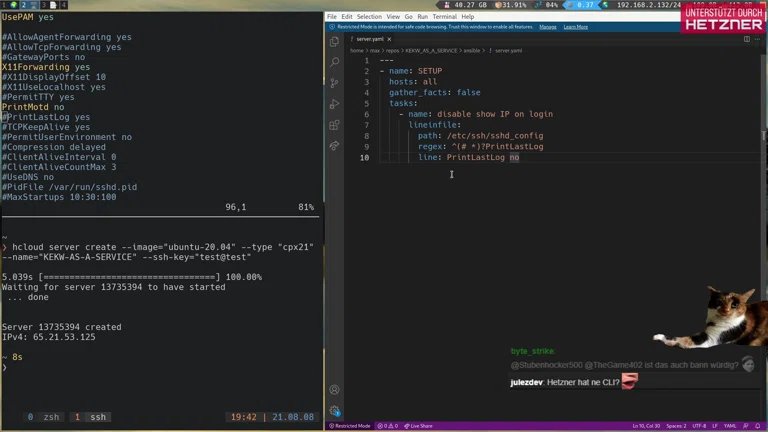This screenshot has width=768, height=432.
Task: Click the split editor icon
Action: pyautogui.click(x=747, y=39)
